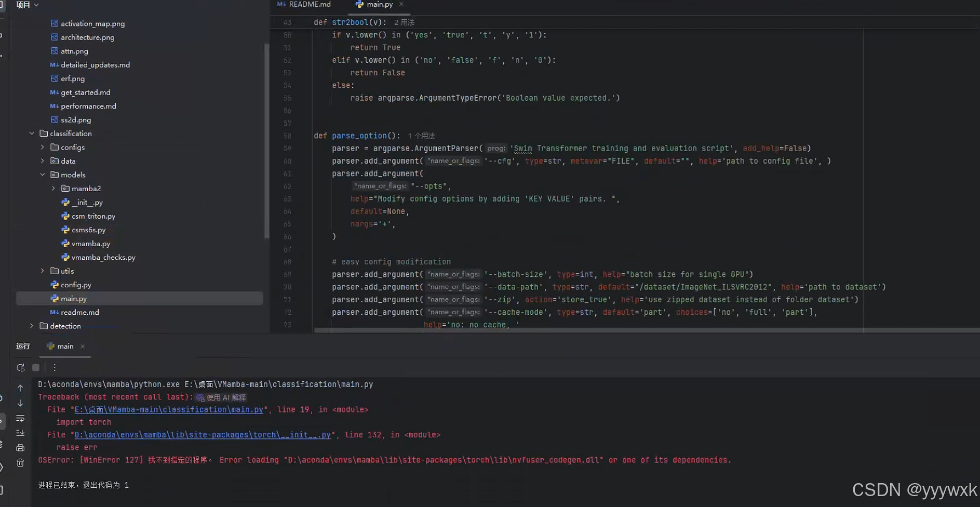Jump down the stack trace
Viewport: 980px width, 507px height.
coord(20,402)
